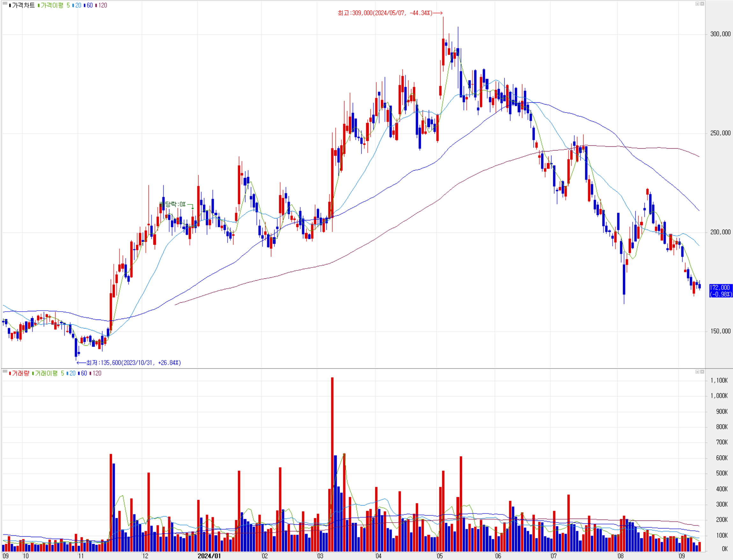Select the 120-day price moving average legend
733x560 pixels.
[102, 5]
